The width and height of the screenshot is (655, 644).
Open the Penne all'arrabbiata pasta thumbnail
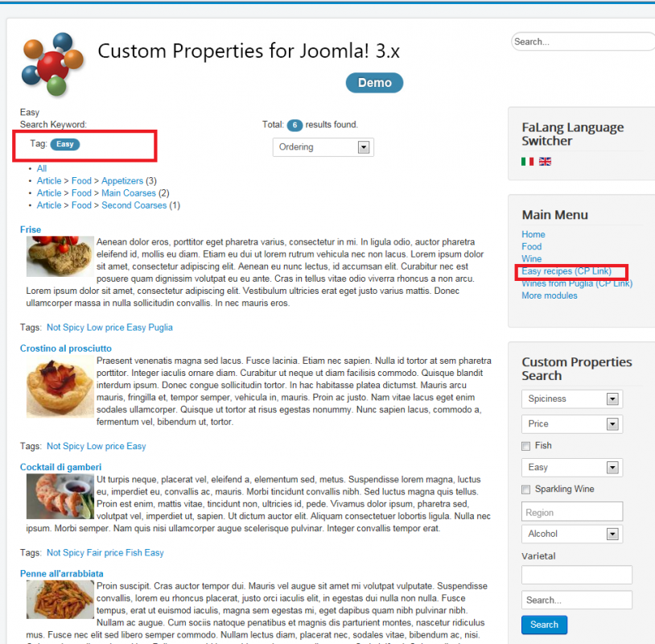point(60,599)
